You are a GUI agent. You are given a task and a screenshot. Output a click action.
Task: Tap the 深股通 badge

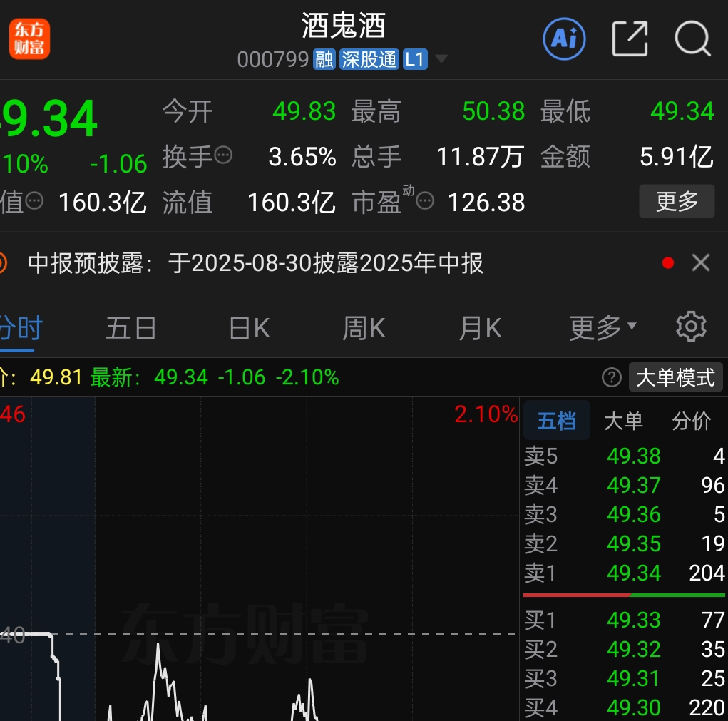[x=369, y=59]
